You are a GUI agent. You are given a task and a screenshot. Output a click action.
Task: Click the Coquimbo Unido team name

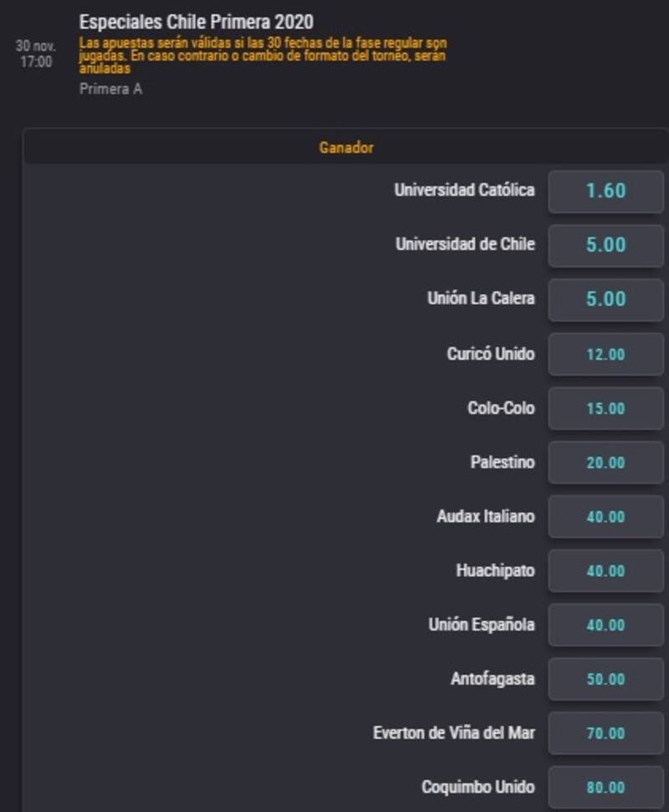pos(478,787)
